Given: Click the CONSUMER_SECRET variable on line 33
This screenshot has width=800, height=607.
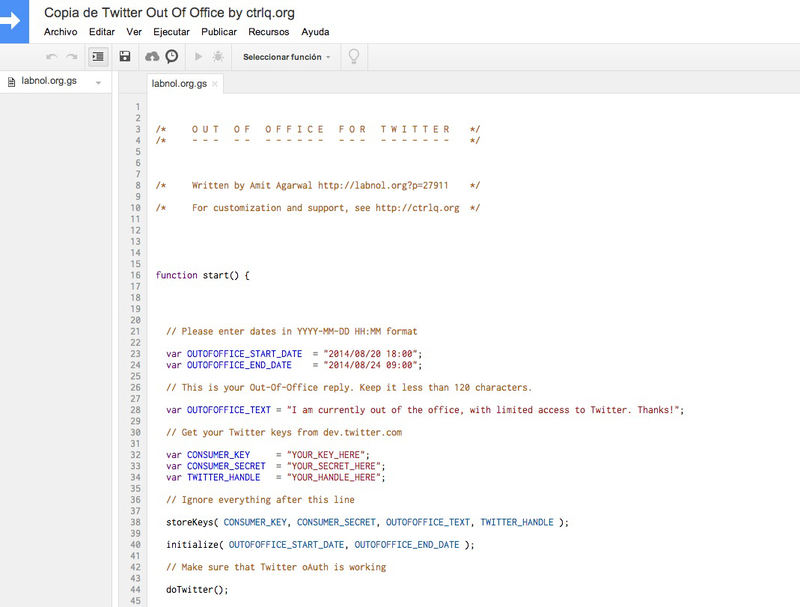Looking at the screenshot, I should [226, 466].
